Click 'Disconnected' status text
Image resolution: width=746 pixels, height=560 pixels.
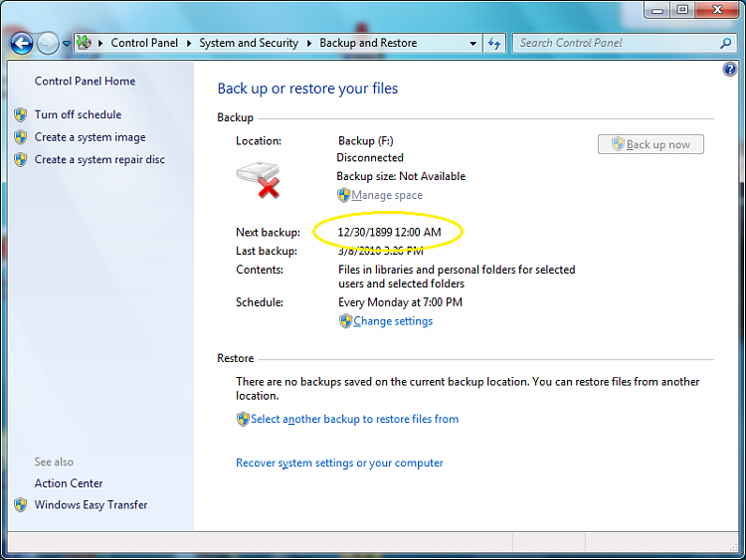coord(370,158)
